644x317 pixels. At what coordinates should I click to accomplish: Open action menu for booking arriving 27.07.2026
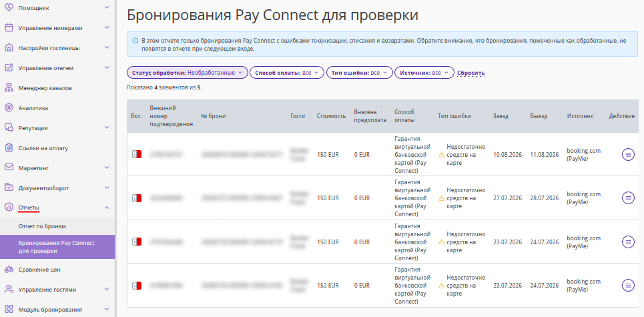[x=628, y=198]
